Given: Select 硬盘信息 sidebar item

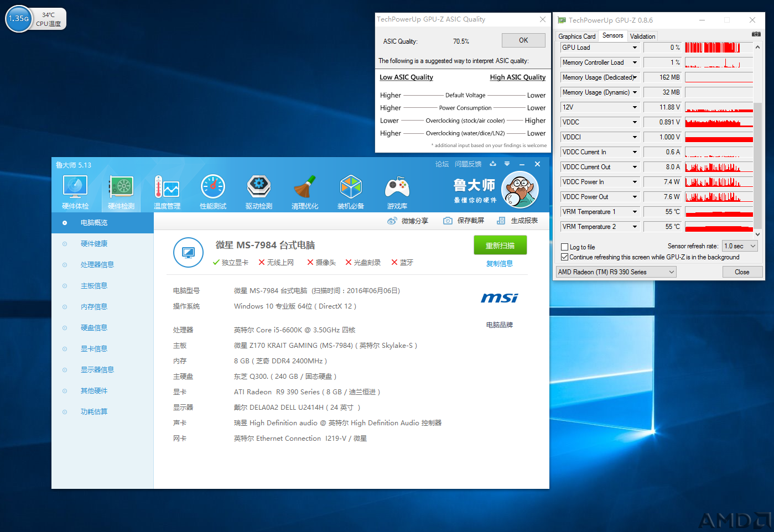Looking at the screenshot, I should coord(102,328).
